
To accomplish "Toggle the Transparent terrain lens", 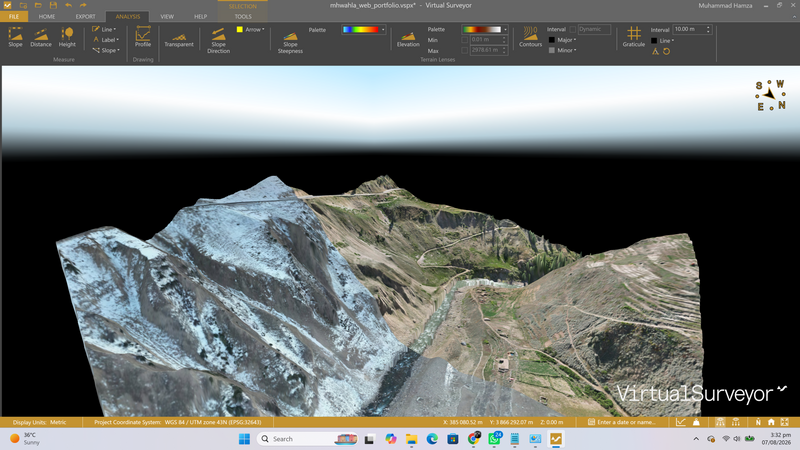I will 179,40.
